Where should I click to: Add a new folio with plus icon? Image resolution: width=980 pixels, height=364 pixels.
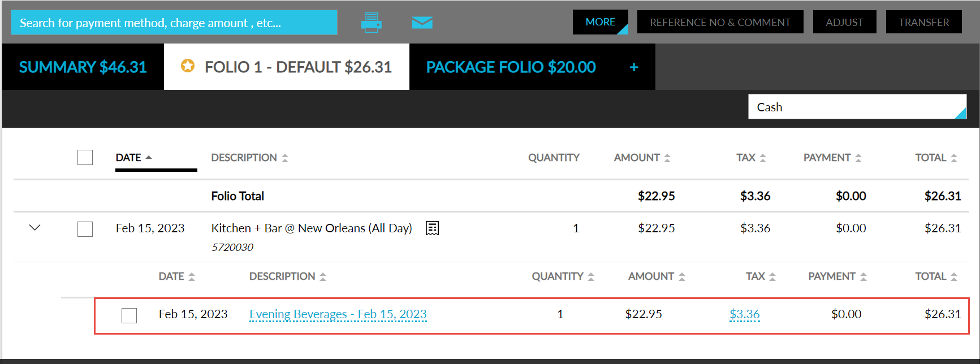point(634,67)
